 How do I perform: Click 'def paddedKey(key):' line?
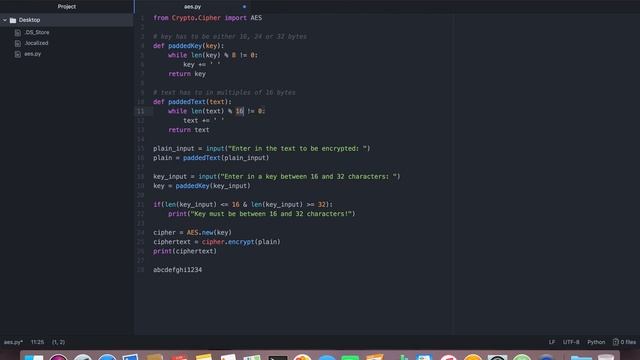coord(189,46)
